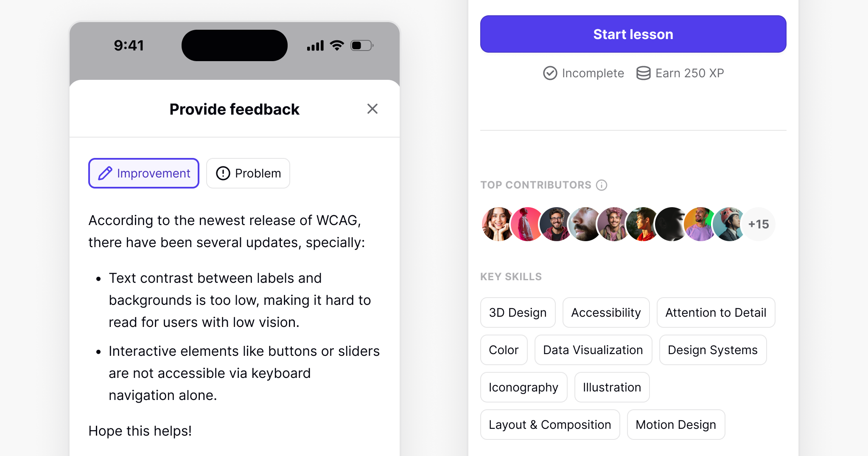Open the 3D Design skill tag

tap(518, 312)
